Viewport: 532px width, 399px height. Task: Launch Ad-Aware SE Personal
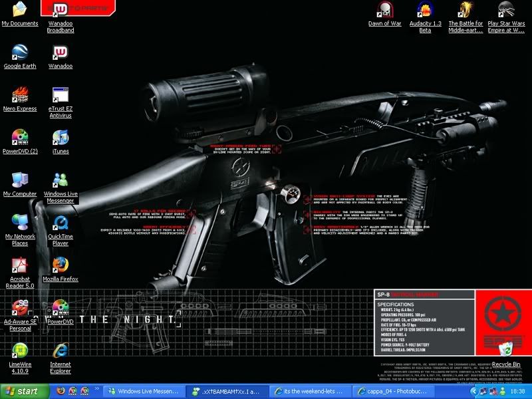20,317
